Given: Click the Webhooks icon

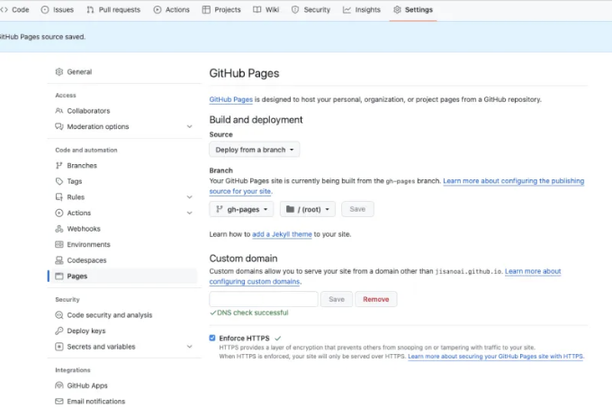Looking at the screenshot, I should click(59, 229).
